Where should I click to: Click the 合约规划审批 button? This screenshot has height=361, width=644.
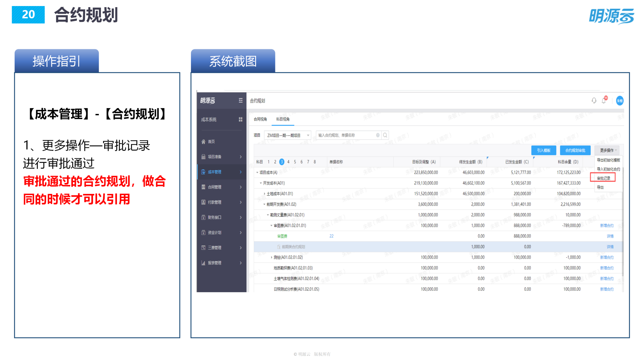pyautogui.click(x=575, y=150)
